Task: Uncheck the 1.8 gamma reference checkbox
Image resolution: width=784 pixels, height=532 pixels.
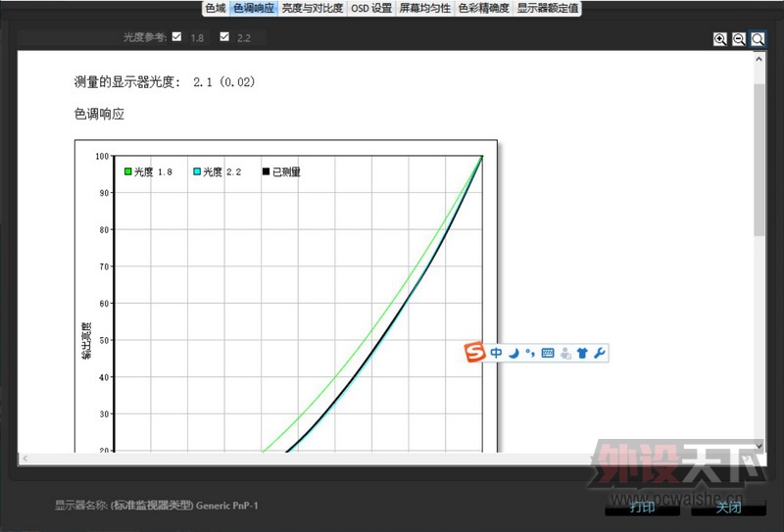Action: pos(176,36)
